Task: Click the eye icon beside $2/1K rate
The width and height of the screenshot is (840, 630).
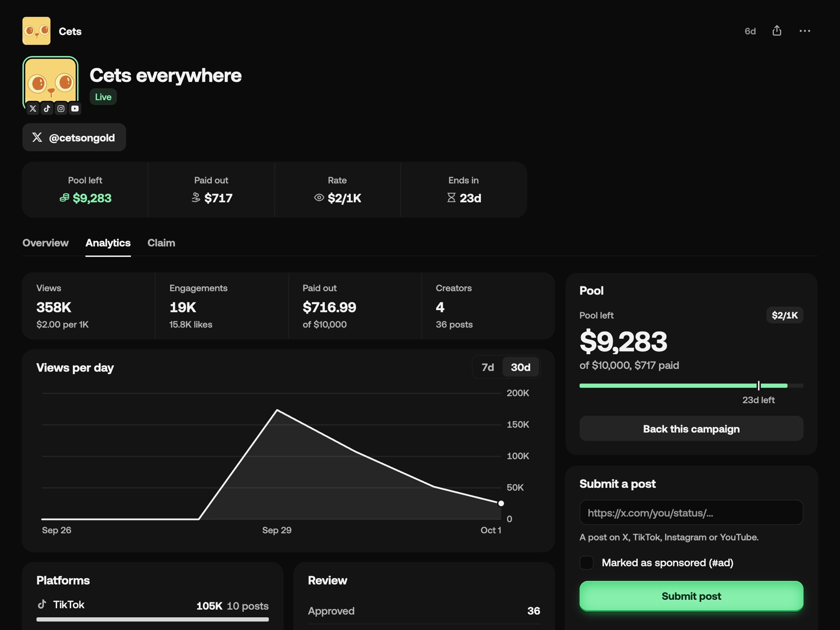Action: 319,198
